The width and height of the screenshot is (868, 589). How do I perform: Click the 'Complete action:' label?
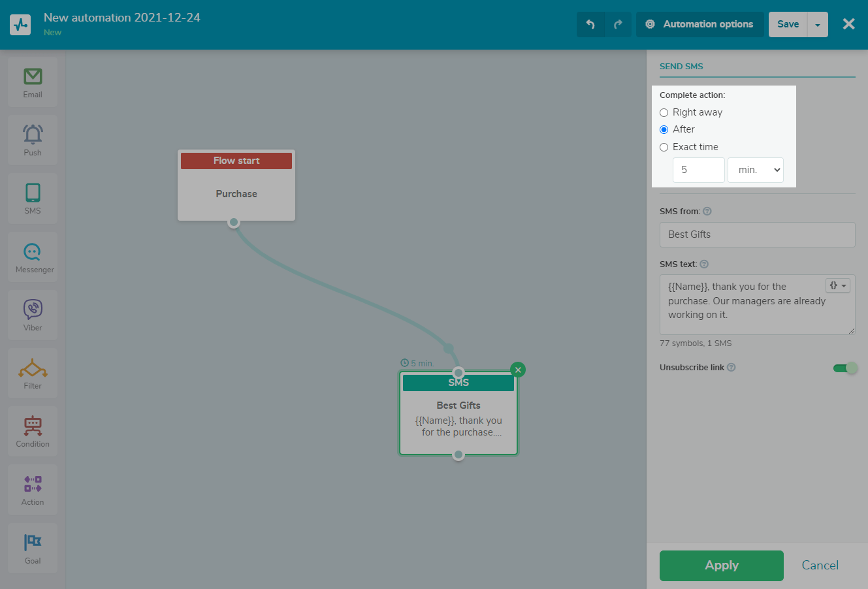692,95
